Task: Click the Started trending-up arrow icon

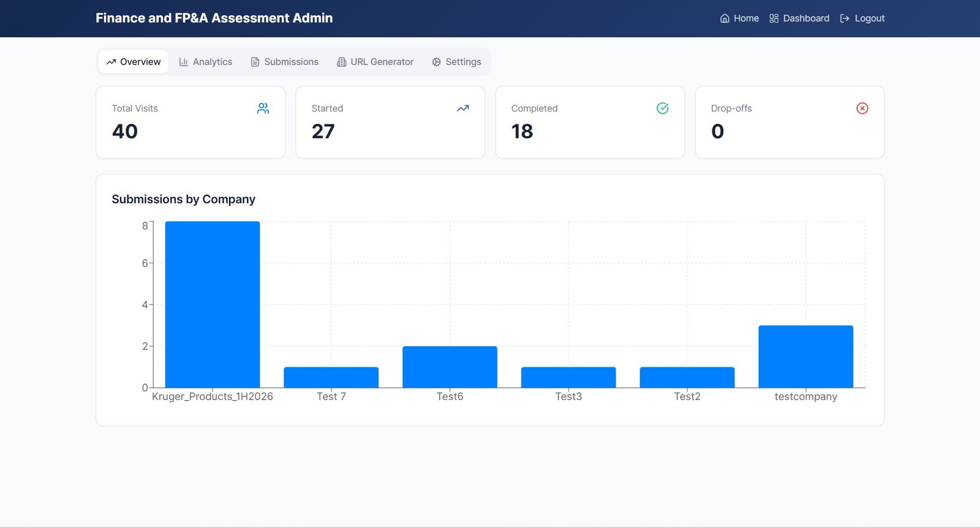Action: pyautogui.click(x=462, y=108)
